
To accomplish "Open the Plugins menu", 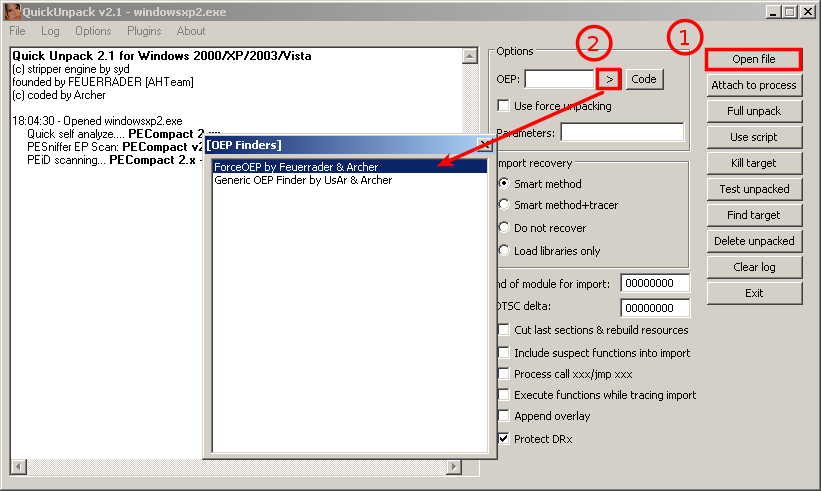I will [144, 31].
